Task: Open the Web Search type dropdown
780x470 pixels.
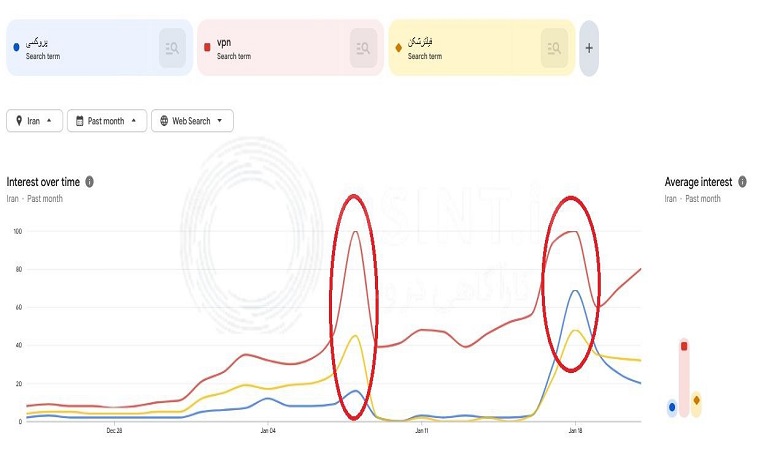Action: tap(219, 120)
